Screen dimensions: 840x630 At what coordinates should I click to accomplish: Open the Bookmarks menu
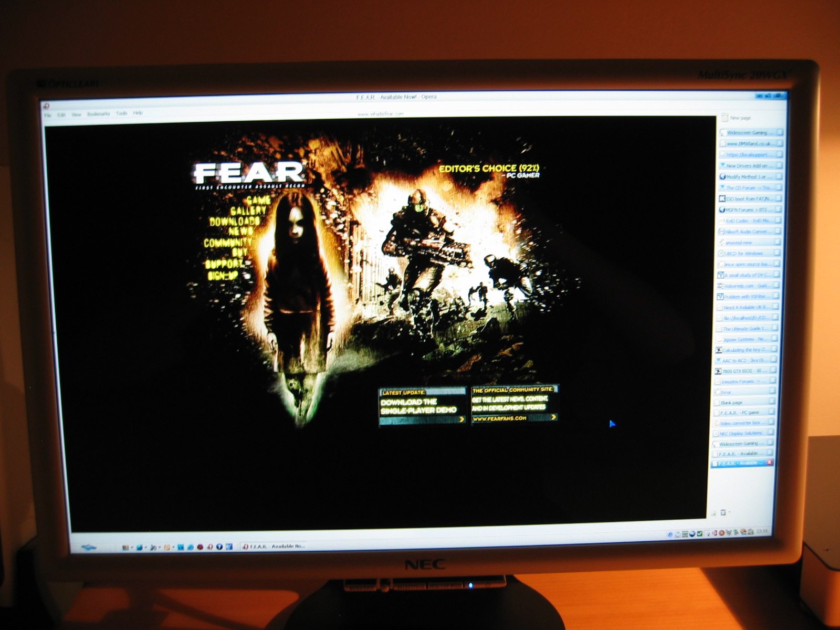[99, 114]
